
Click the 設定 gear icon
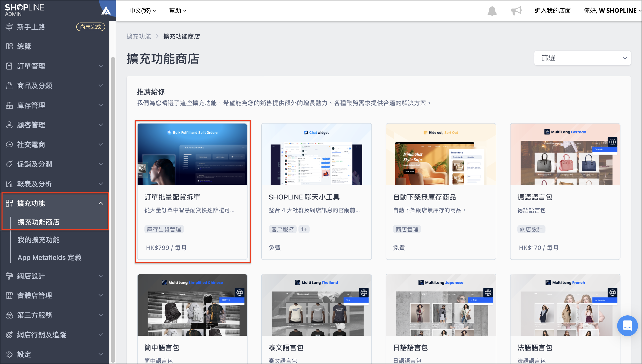pos(9,354)
